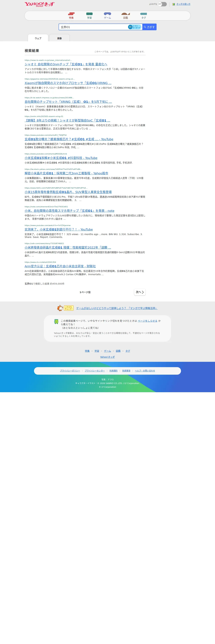Click the 図鑑 icon in the navigation
The height and width of the screenshot is (644, 215).
click(125, 14)
